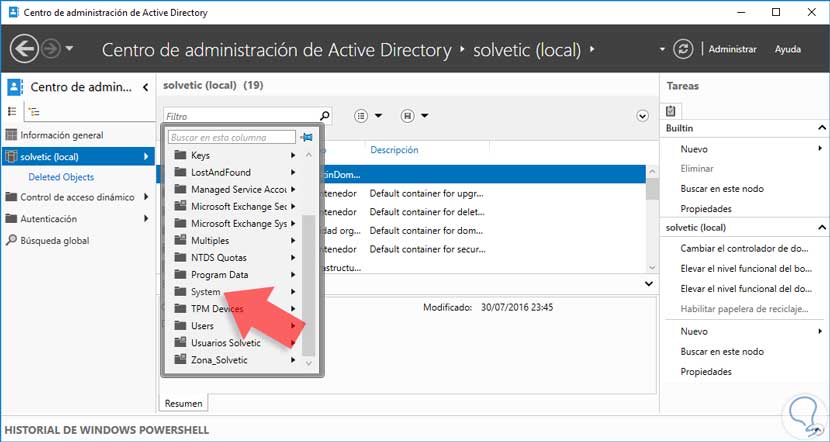Viewport: 830px width, 442px height.
Task: Expand the filter criteria chevron button
Action: click(643, 116)
